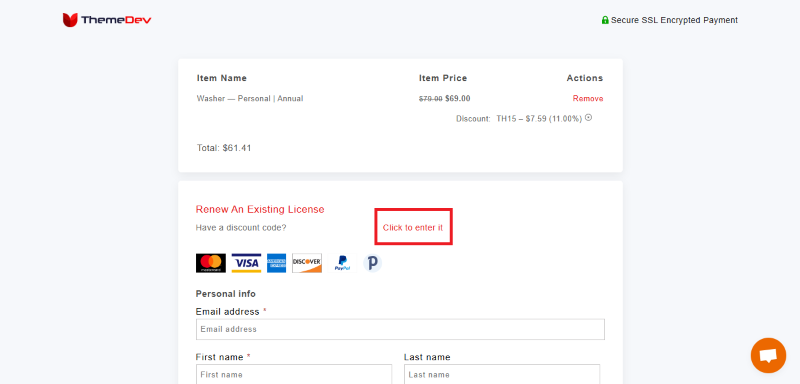Click to enter a discount code
800x384 pixels.
(413, 227)
